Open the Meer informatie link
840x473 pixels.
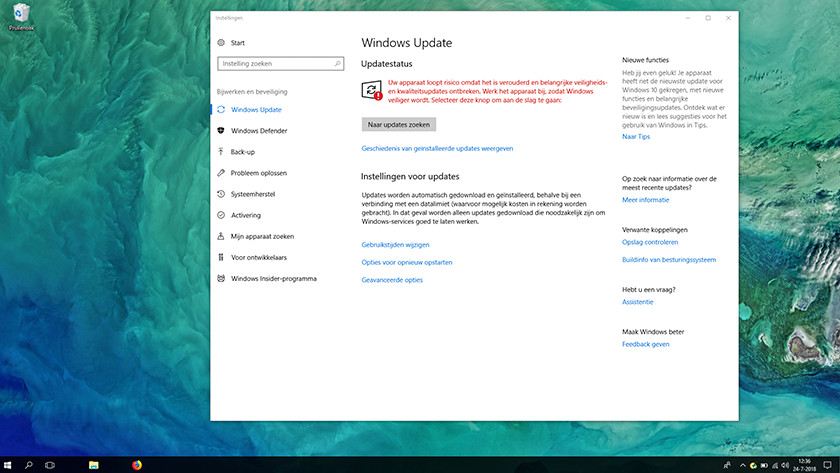click(x=646, y=200)
